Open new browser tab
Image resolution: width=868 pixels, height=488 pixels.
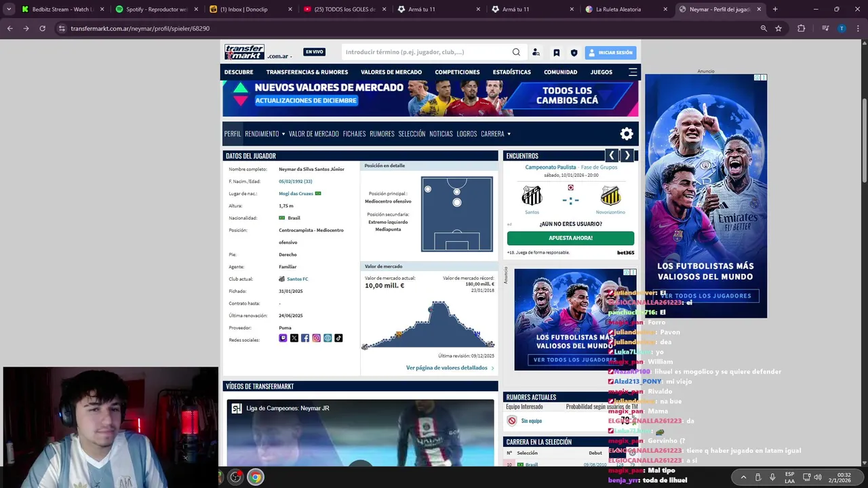click(775, 9)
